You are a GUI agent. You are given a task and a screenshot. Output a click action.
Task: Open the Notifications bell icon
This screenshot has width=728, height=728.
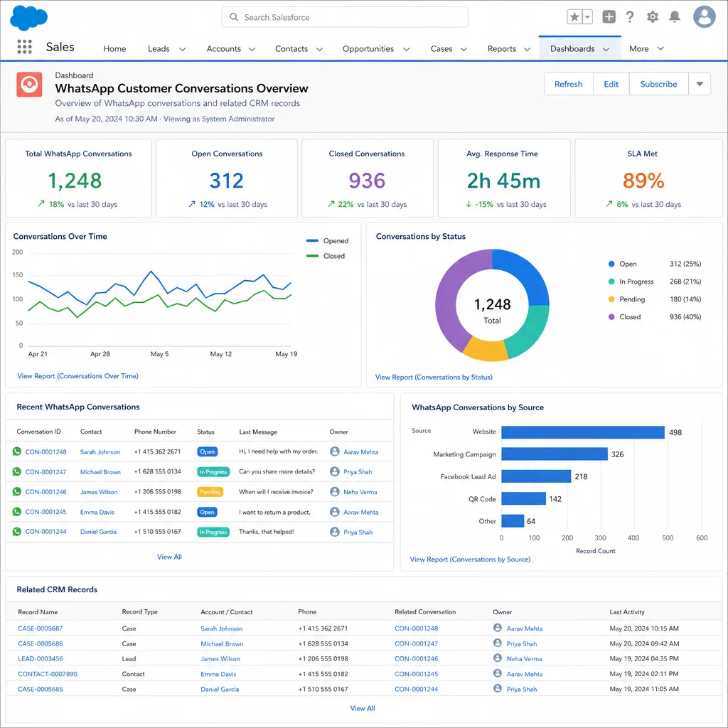pos(675,17)
